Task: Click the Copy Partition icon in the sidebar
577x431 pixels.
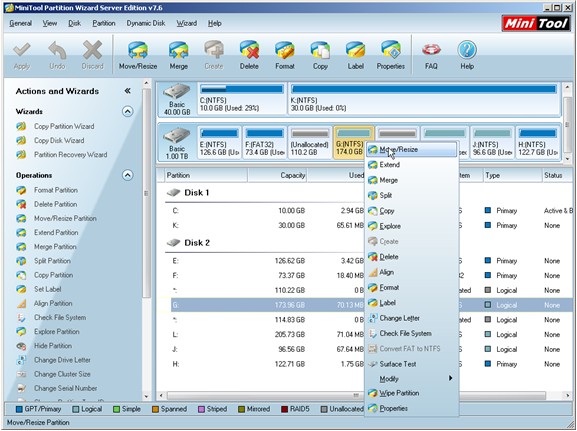Action: (21, 275)
